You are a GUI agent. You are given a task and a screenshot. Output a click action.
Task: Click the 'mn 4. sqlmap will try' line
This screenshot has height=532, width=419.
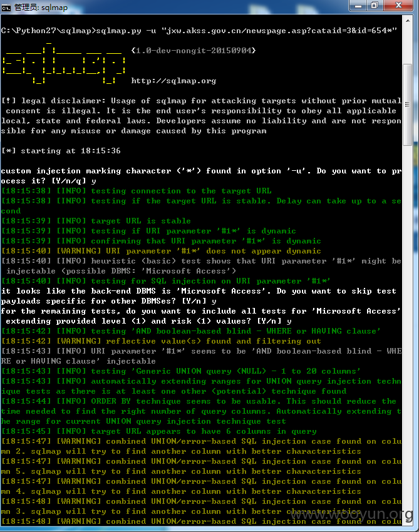coord(181,491)
